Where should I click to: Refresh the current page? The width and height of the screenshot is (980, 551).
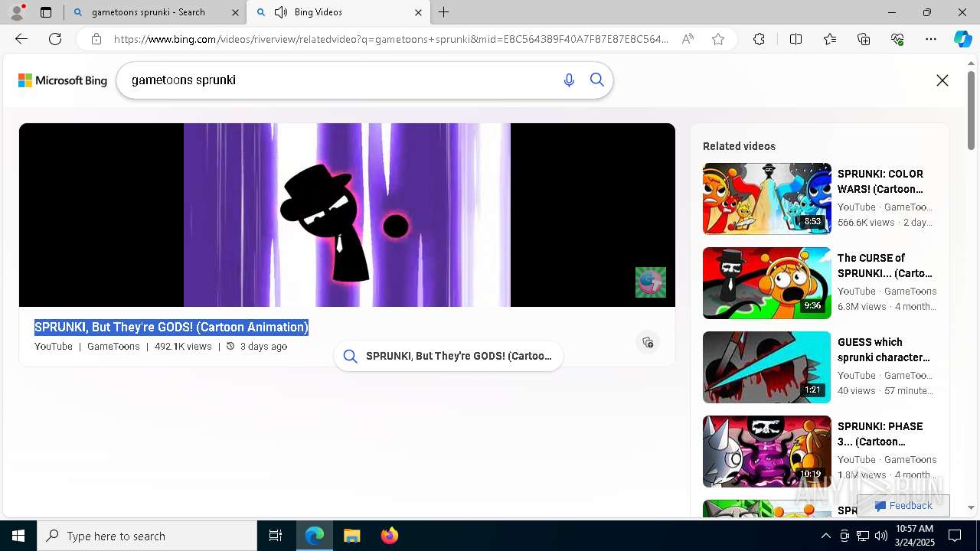pyautogui.click(x=55, y=39)
